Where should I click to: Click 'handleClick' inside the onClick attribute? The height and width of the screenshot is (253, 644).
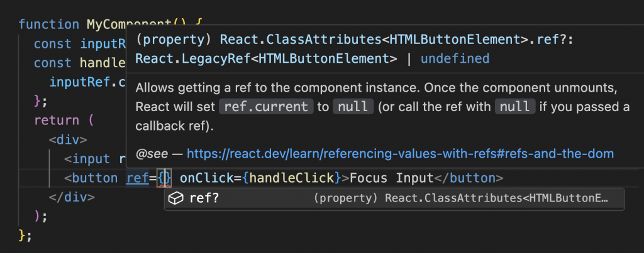292,178
